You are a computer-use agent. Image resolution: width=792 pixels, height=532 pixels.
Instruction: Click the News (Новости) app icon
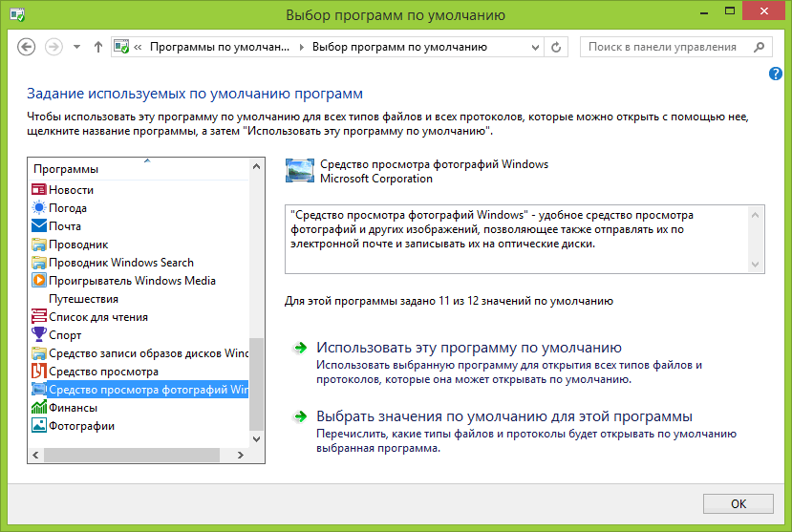click(39, 190)
